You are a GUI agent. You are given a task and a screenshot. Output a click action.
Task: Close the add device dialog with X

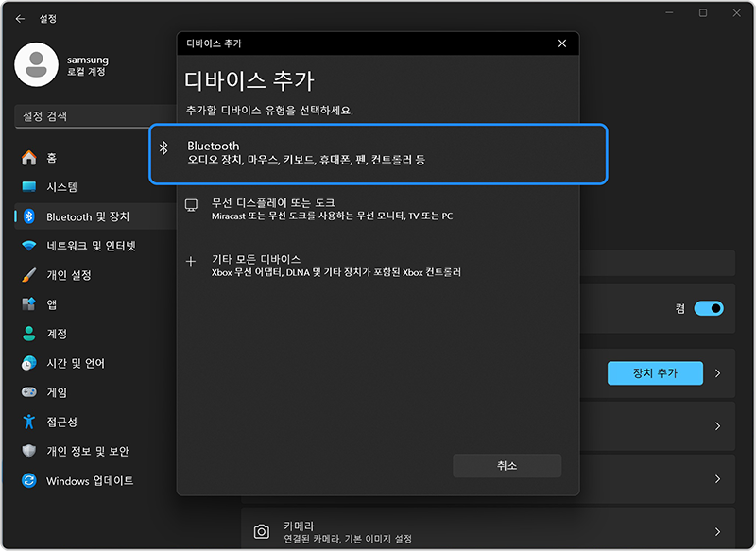pyautogui.click(x=562, y=43)
